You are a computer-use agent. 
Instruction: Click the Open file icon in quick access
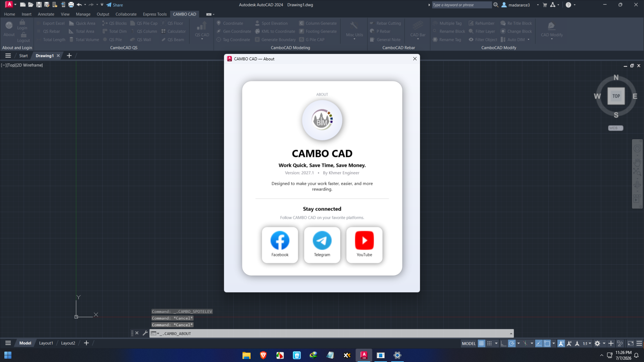(x=31, y=5)
